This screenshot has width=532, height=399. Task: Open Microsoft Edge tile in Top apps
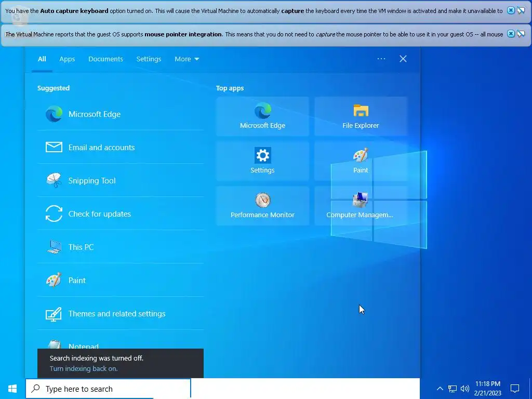[x=262, y=116]
